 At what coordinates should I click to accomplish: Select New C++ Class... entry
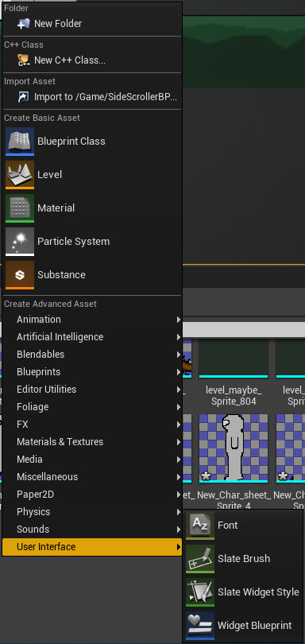(x=92, y=60)
